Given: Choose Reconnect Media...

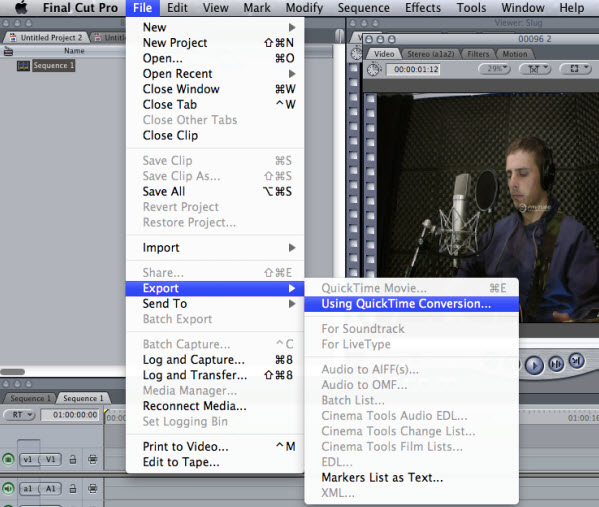Looking at the screenshot, I should click(215, 406).
